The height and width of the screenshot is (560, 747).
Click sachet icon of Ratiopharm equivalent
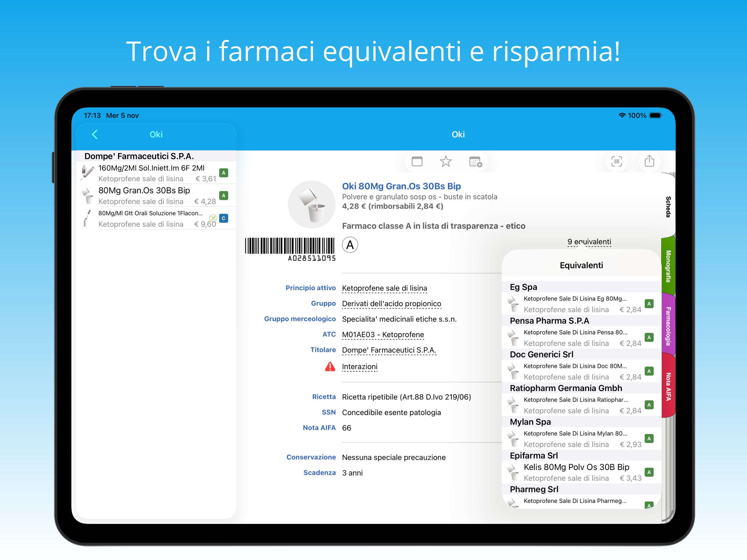coord(513,405)
